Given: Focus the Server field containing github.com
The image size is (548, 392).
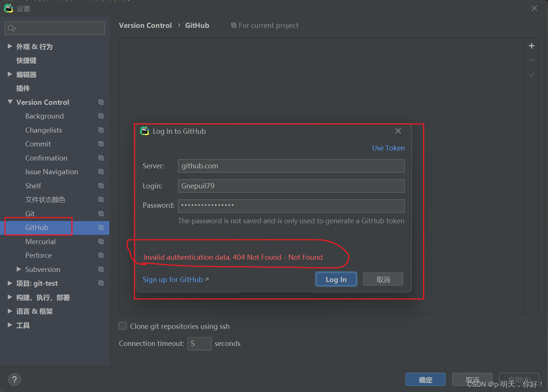Looking at the screenshot, I should click(x=291, y=166).
